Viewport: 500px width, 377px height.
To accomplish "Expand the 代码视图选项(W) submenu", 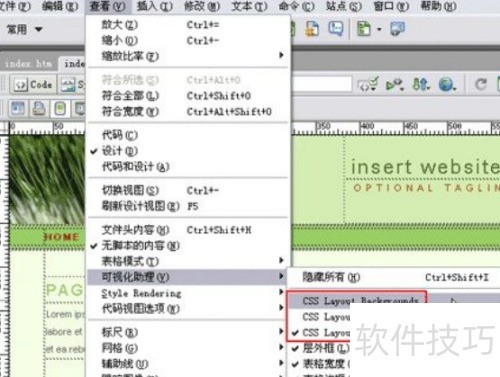I will (x=188, y=309).
